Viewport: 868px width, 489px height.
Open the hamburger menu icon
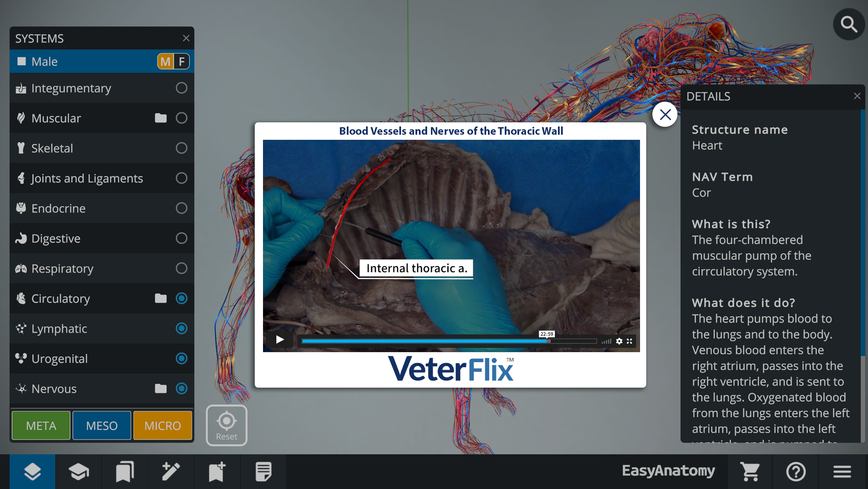pos(842,471)
